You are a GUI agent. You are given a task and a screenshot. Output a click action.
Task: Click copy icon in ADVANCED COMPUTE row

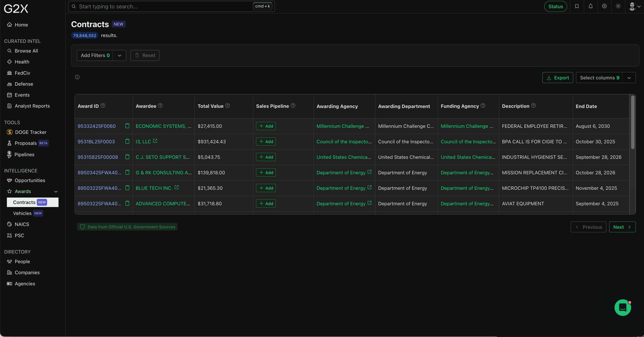coord(127,203)
